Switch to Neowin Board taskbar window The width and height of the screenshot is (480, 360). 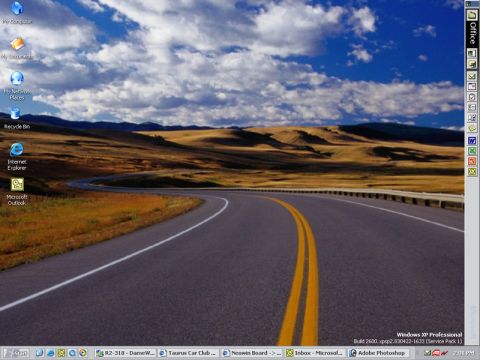click(x=252, y=353)
